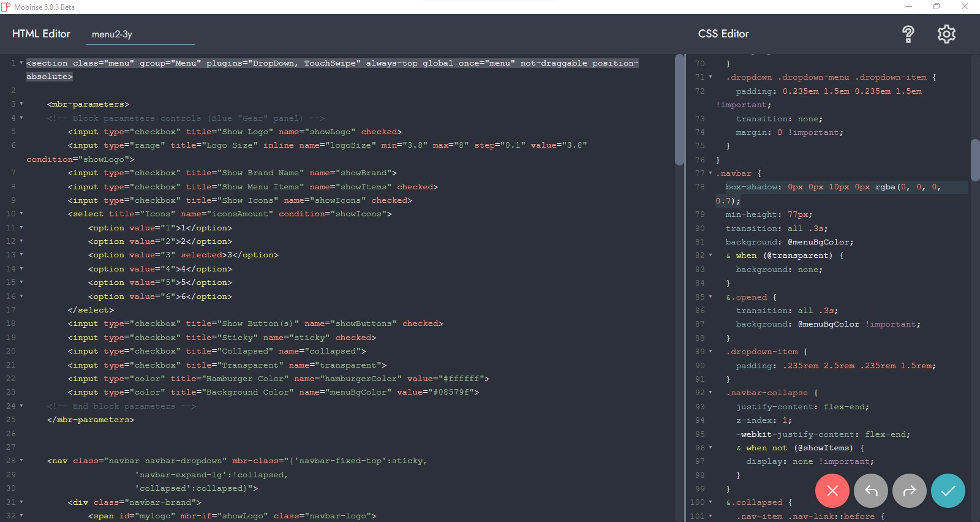This screenshot has height=522, width=980.
Task: Click the CSS editor vertical scrollbar thumb
Action: (x=975, y=160)
